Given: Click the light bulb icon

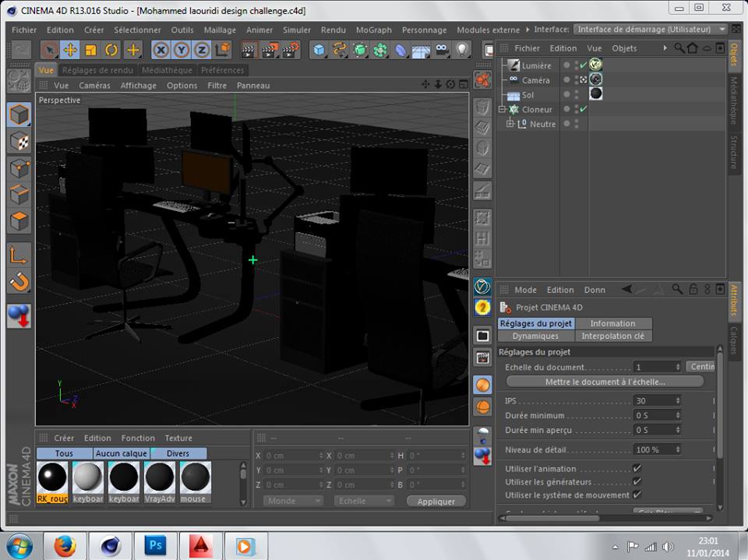Looking at the screenshot, I should [x=462, y=50].
